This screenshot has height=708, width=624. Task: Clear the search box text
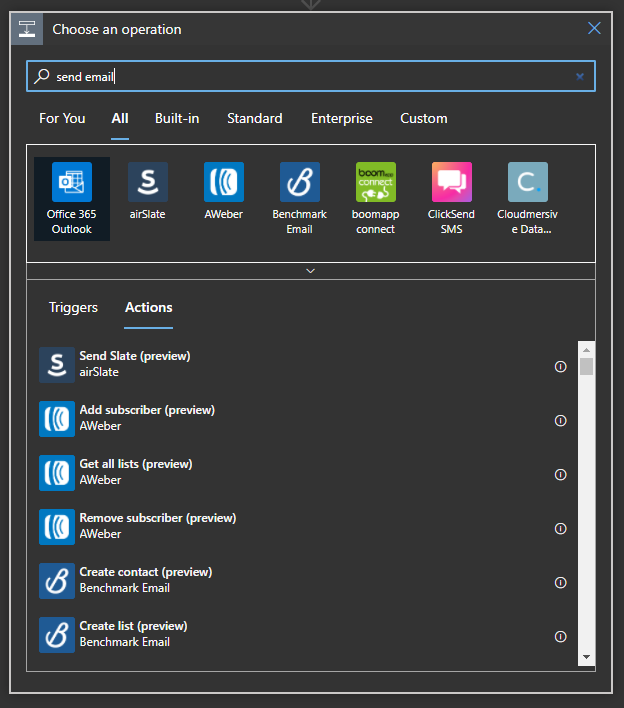click(x=580, y=77)
